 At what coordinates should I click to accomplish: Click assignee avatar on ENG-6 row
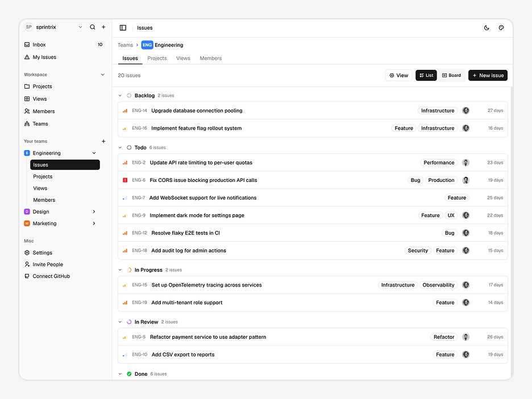click(x=466, y=180)
